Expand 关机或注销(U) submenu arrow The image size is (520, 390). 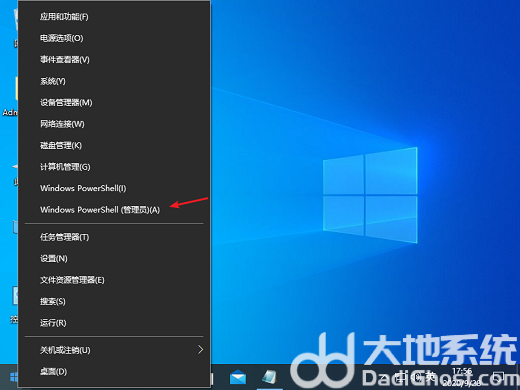tap(200, 350)
